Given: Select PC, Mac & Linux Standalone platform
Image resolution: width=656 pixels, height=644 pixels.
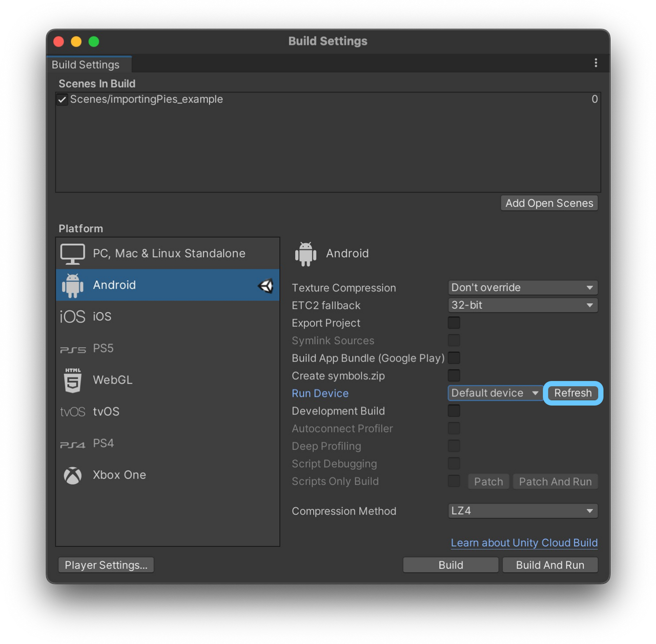Looking at the screenshot, I should 168,254.
